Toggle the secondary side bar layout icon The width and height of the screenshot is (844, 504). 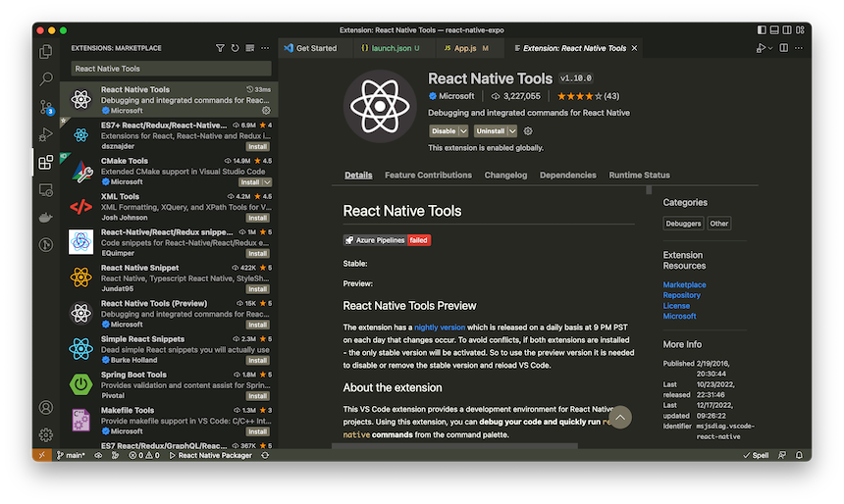coord(787,30)
